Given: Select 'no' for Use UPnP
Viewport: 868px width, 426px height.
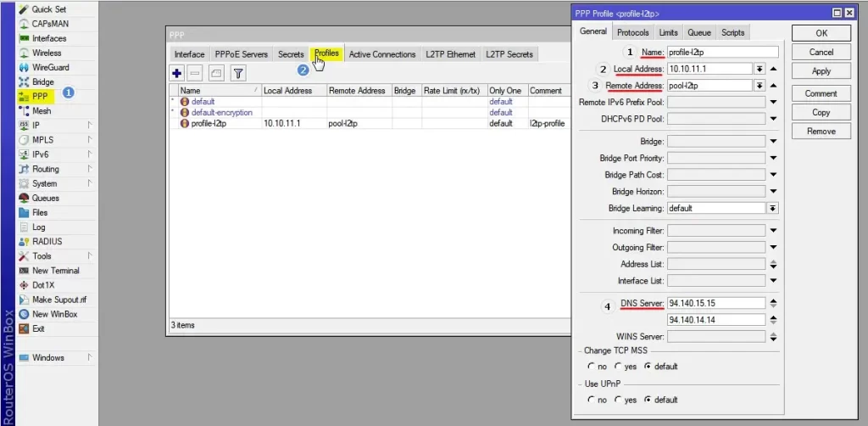Looking at the screenshot, I should point(592,400).
